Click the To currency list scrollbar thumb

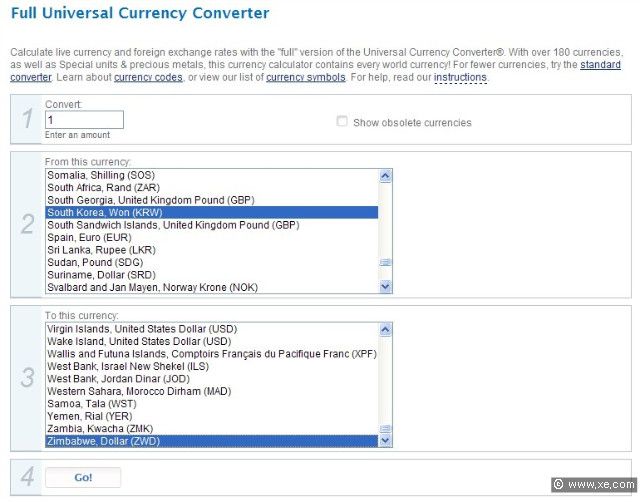click(385, 429)
